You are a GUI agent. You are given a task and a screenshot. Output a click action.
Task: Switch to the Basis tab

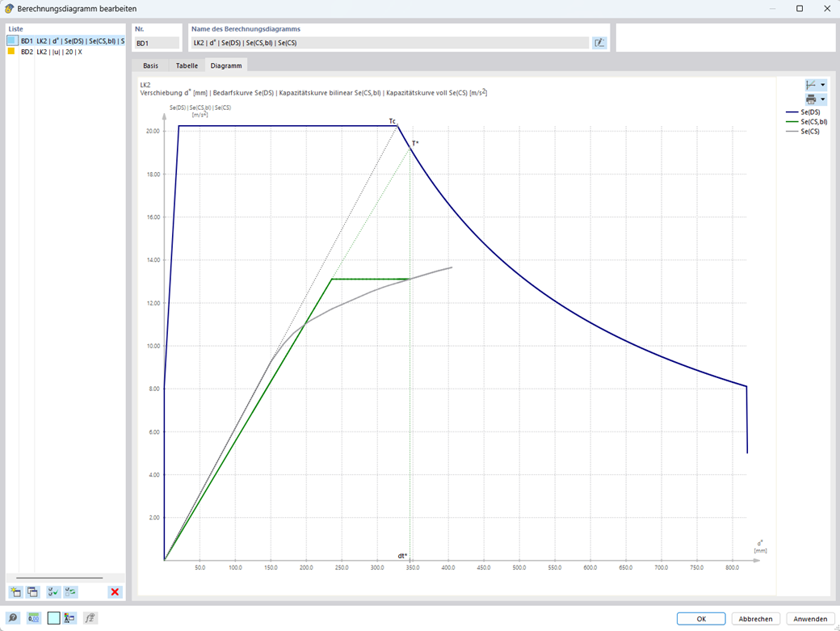click(150, 65)
